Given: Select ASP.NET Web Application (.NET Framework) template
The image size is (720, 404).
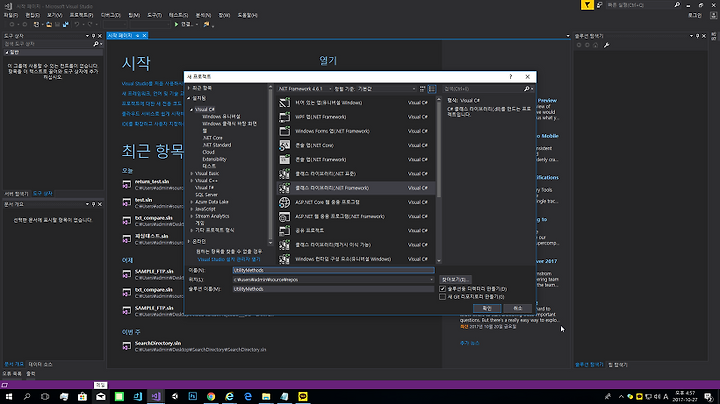Looking at the screenshot, I should (356, 217).
